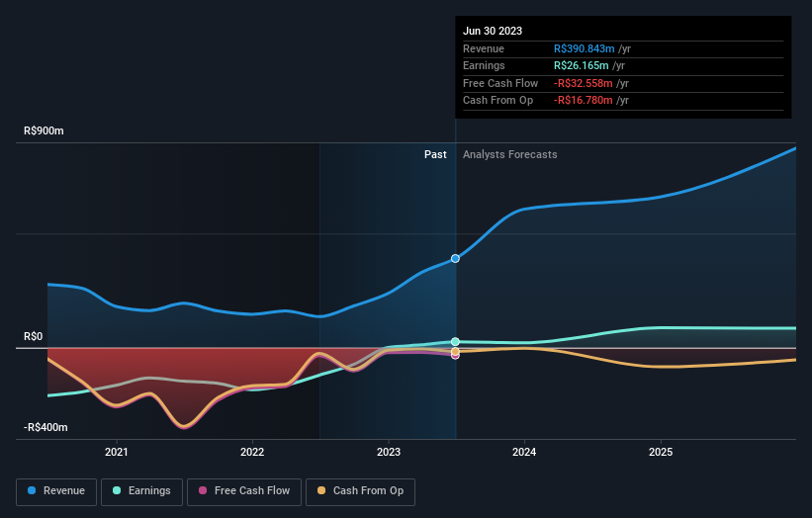
Task: Click the R$390.843m revenue value
Action: [x=585, y=48]
